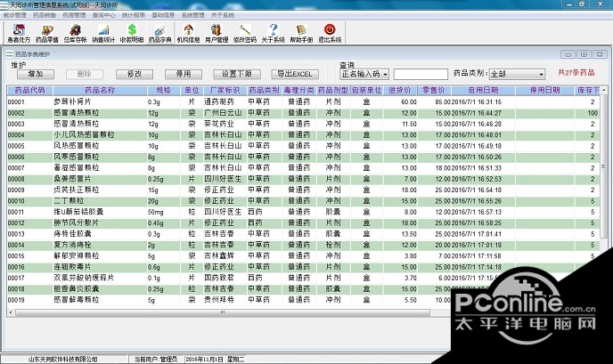This screenshot has width=613, height=364.
Task: Select row 双氯芬酸钠缓释片
Action: 303,278
